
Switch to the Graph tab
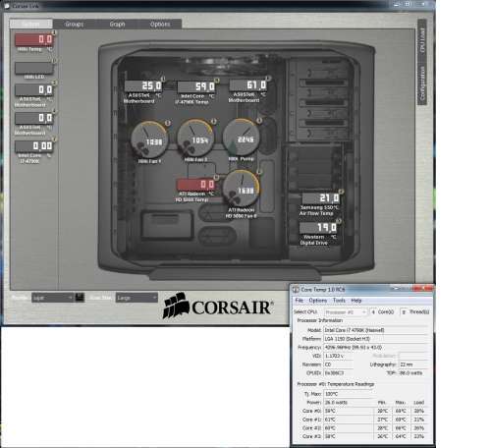click(x=117, y=24)
